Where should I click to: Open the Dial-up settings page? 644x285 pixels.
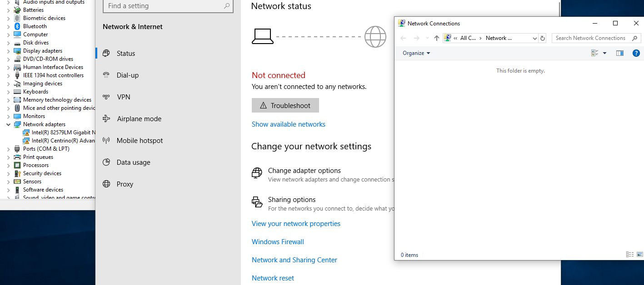pyautogui.click(x=168, y=75)
